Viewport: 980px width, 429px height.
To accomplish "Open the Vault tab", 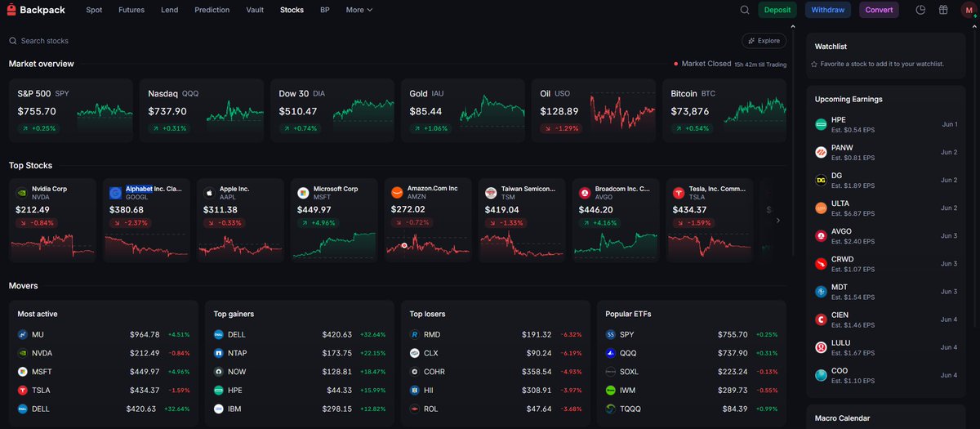I will tap(255, 10).
